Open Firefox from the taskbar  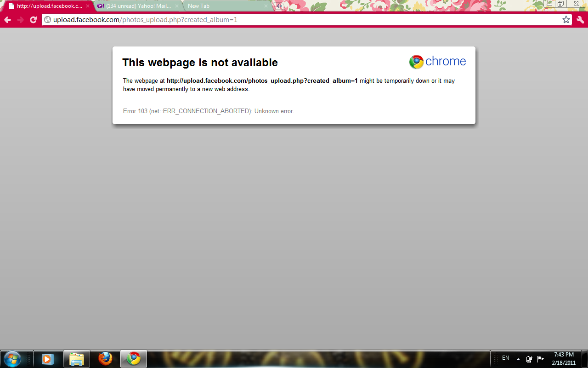(105, 359)
